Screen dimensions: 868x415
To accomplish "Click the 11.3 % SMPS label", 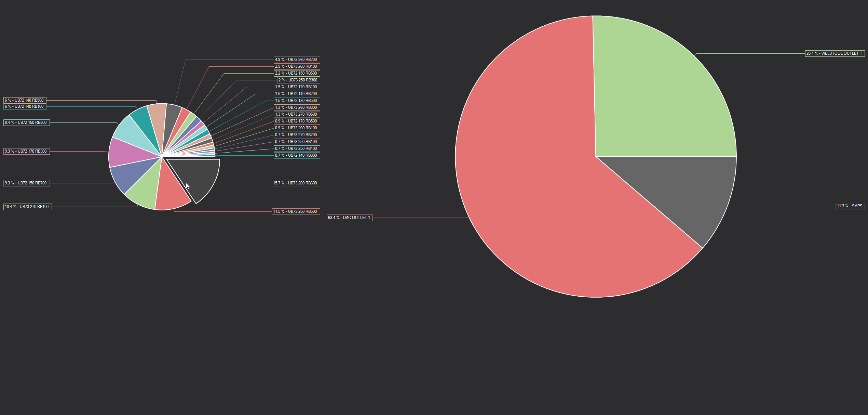I will pyautogui.click(x=850, y=206).
